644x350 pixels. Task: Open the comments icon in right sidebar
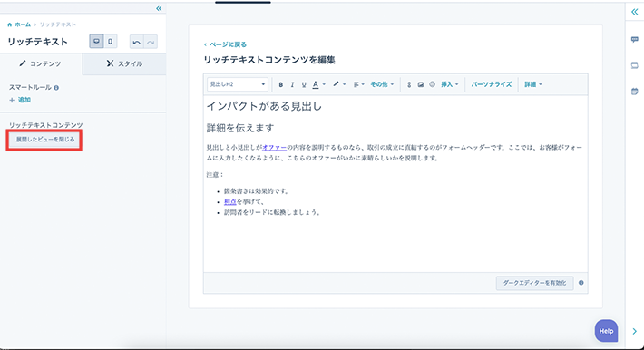click(x=635, y=39)
